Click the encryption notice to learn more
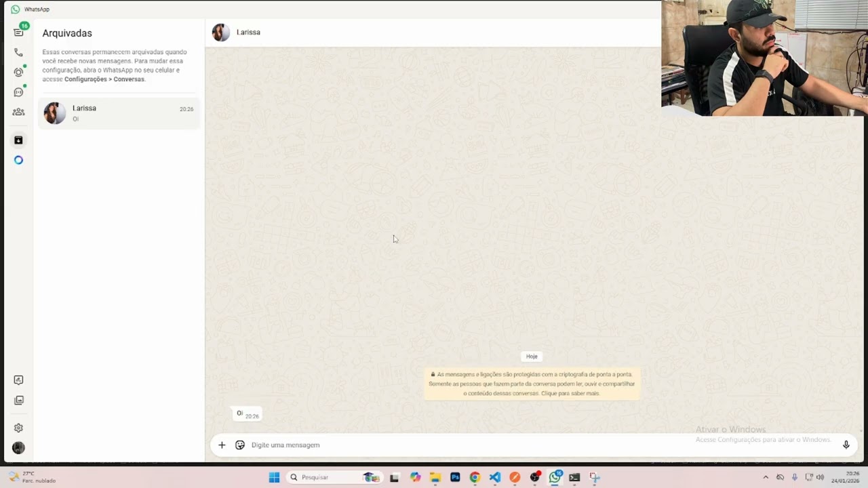This screenshot has width=868, height=488. (x=532, y=384)
